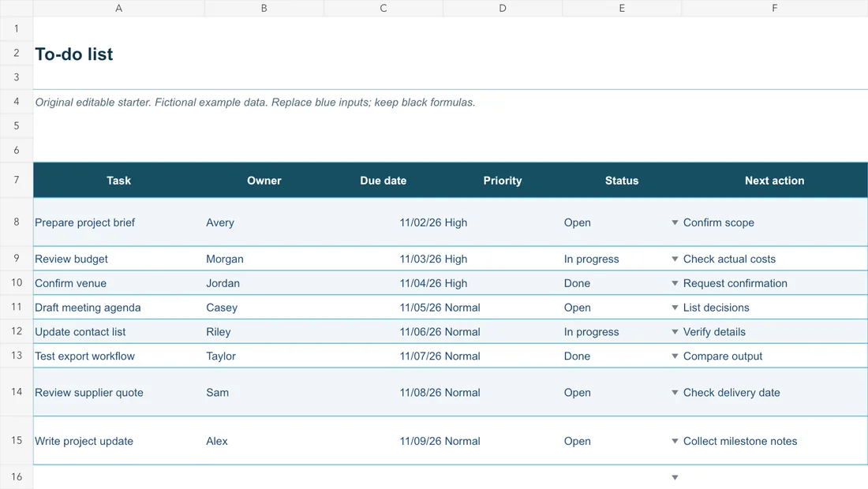Select the 'Request confirmation' cell
The height and width of the screenshot is (489, 868).
click(x=774, y=283)
